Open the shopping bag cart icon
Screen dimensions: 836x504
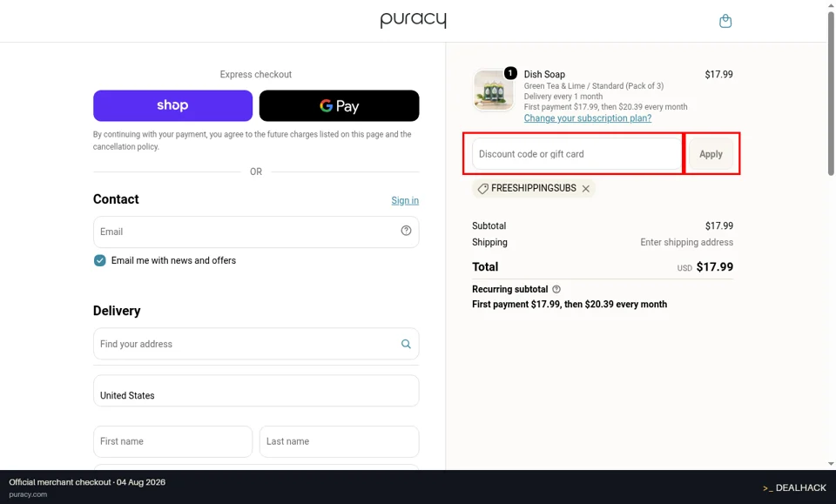725,21
